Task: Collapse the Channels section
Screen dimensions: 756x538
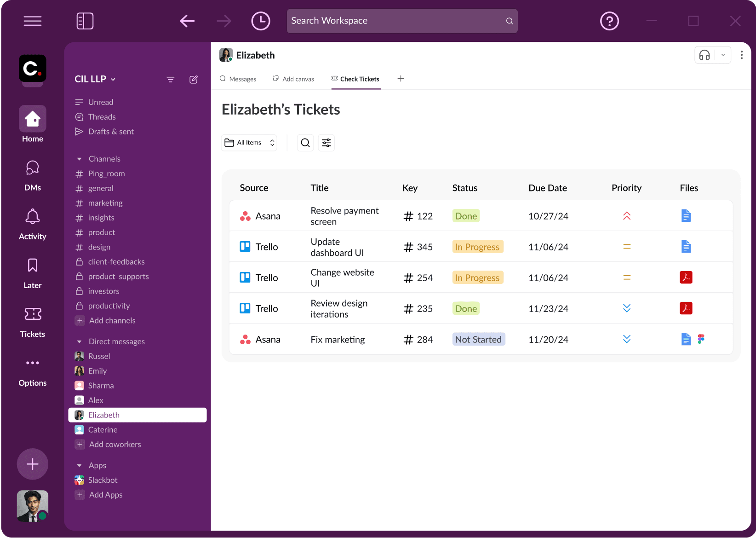Action: 79,159
